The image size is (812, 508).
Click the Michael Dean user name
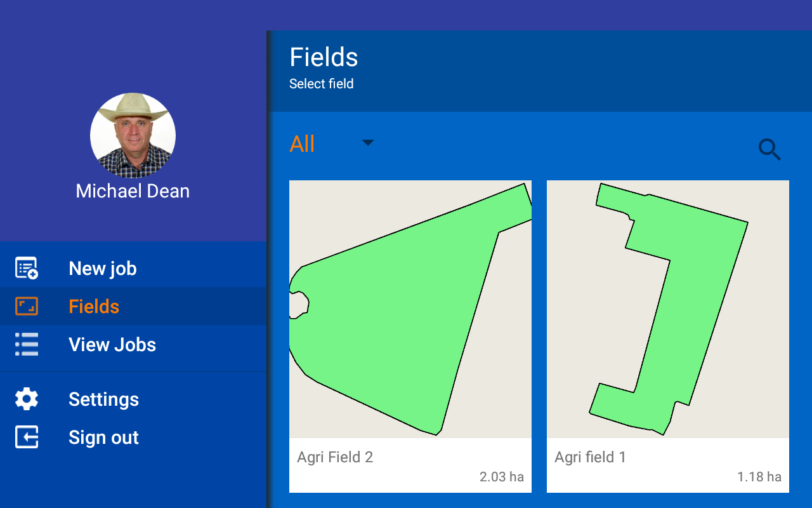click(x=133, y=191)
